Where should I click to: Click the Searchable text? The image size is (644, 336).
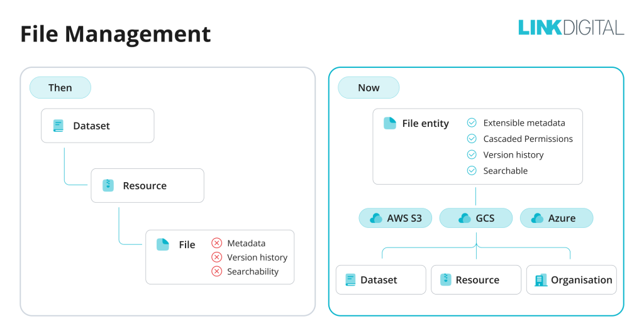[x=505, y=171]
